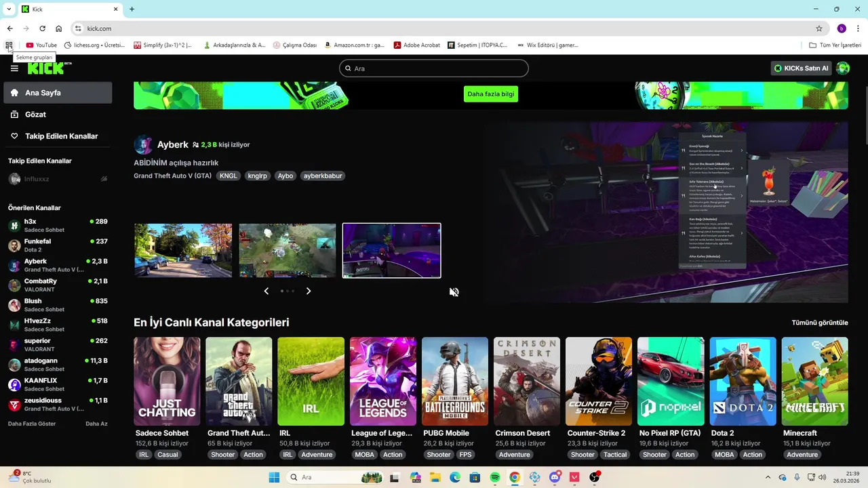Go back in the browser
The width and height of the screenshot is (868, 488).
[x=10, y=28]
